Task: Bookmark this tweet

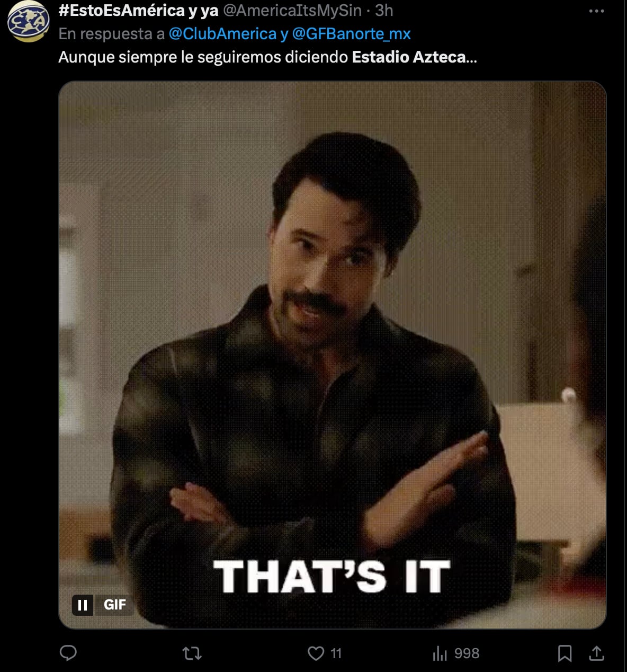Action: [x=565, y=653]
